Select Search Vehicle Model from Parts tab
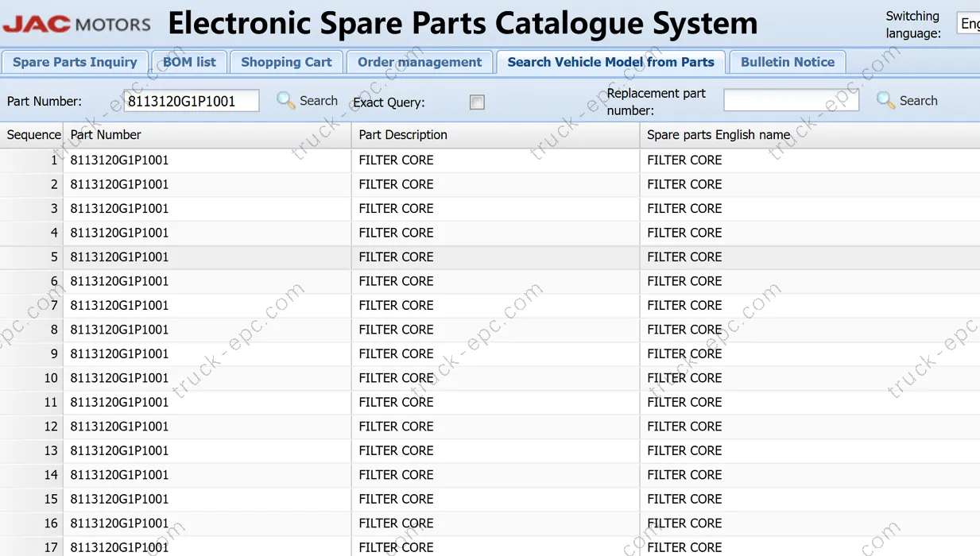 pyautogui.click(x=610, y=62)
